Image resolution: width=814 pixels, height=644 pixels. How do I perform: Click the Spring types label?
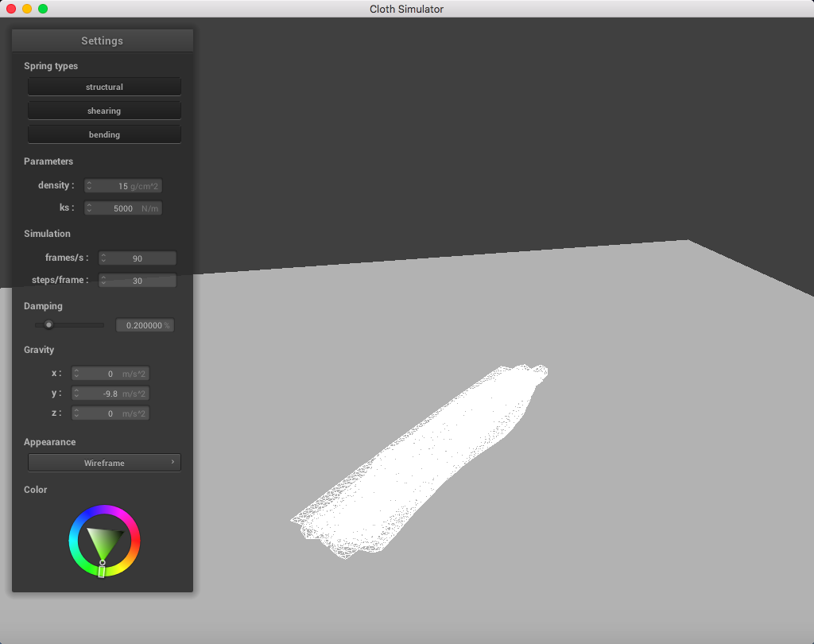pyautogui.click(x=51, y=66)
